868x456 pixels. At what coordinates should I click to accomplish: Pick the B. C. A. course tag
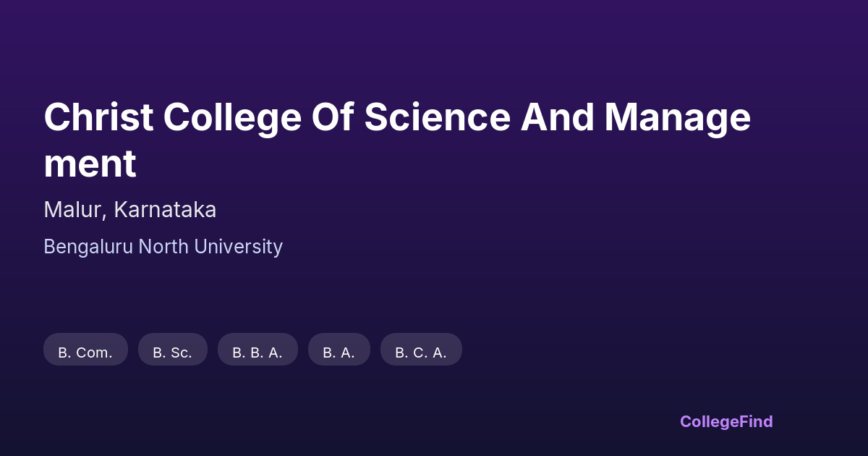pos(421,352)
